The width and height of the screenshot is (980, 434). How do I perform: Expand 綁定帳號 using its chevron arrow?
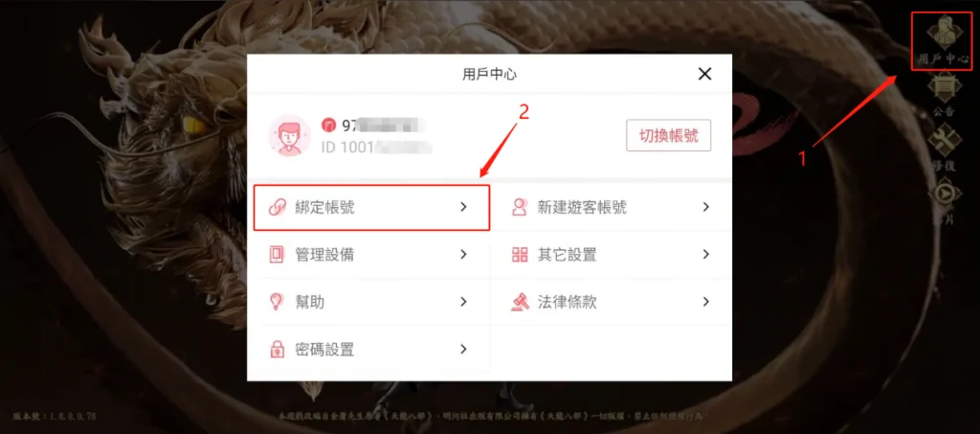click(x=463, y=207)
